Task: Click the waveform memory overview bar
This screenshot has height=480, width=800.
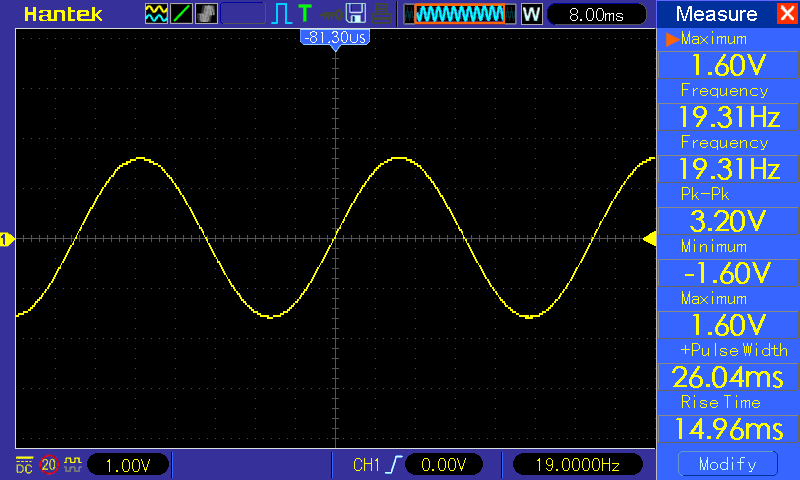Action: (460, 14)
